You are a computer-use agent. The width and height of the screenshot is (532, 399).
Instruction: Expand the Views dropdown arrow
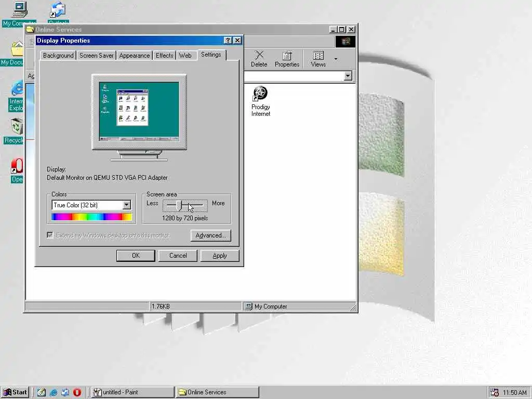point(336,59)
